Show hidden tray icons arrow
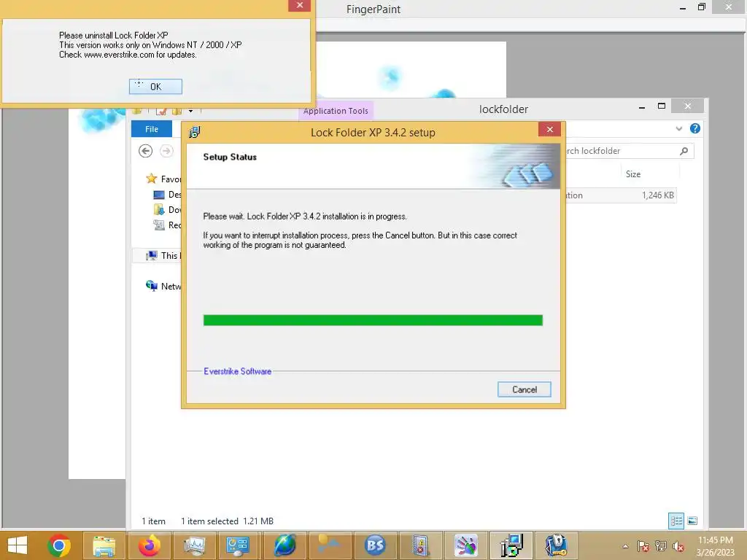This screenshot has height=560, width=747. 625,546
